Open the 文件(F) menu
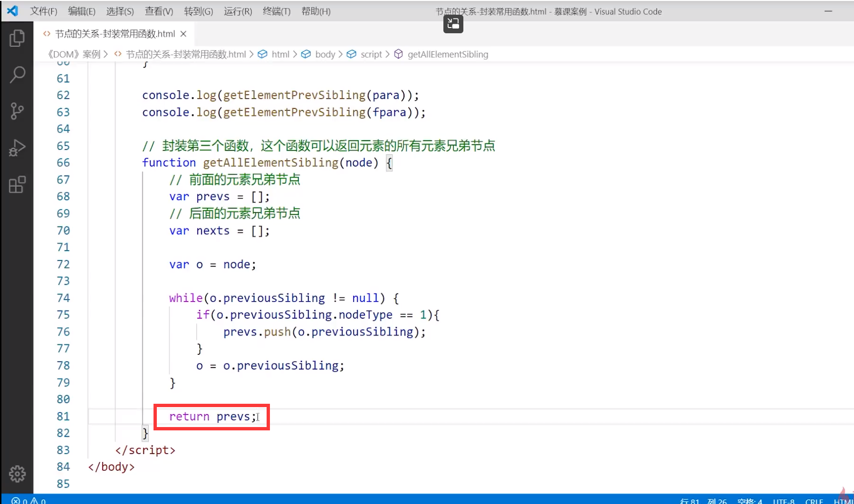The height and width of the screenshot is (504, 854). click(43, 11)
